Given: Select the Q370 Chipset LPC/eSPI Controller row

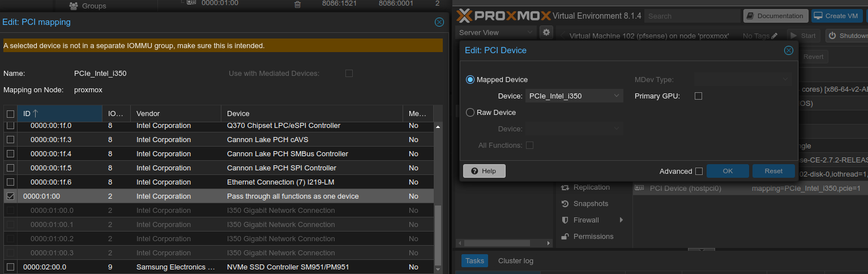Looking at the screenshot, I should tap(219, 126).
